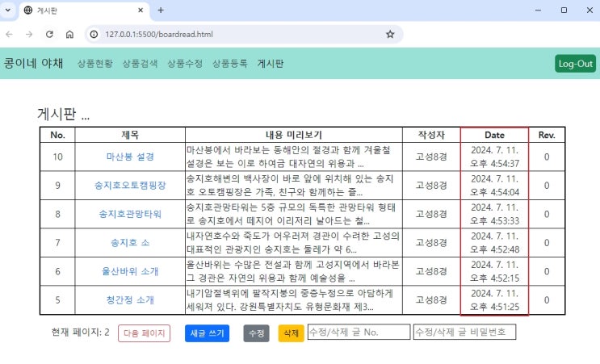600x364 pixels.
Task: Go to browser home icon
Action: pyautogui.click(x=69, y=35)
